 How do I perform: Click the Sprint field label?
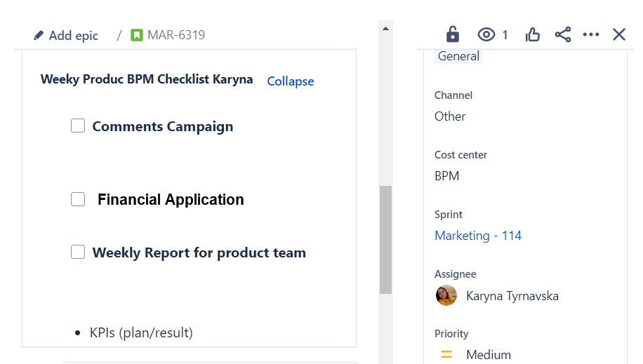[x=449, y=215]
